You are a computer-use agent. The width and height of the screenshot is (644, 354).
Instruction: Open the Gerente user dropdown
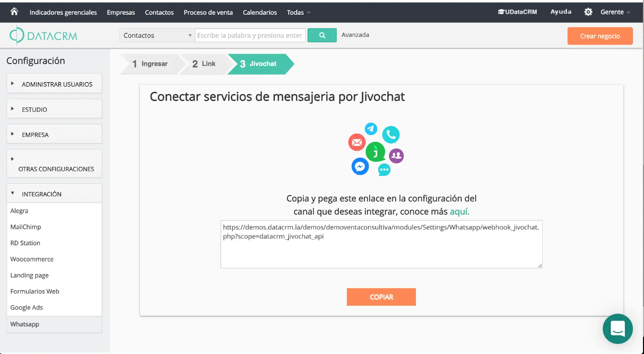(x=615, y=12)
